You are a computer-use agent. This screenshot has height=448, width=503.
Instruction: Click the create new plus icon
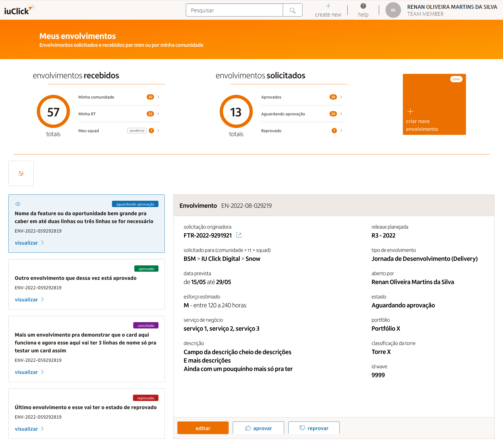(328, 6)
